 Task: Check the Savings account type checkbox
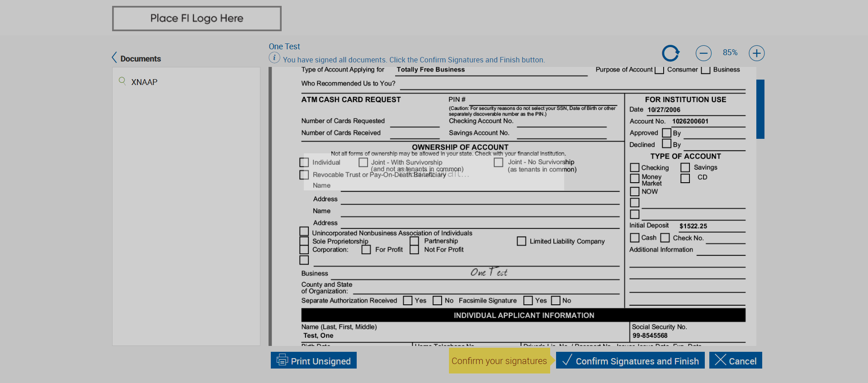tap(685, 167)
